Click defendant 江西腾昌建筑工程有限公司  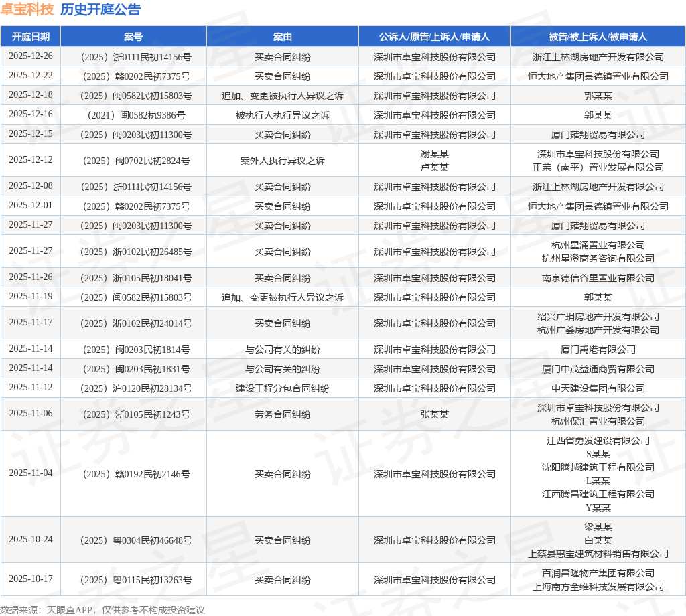pyautogui.click(x=598, y=494)
